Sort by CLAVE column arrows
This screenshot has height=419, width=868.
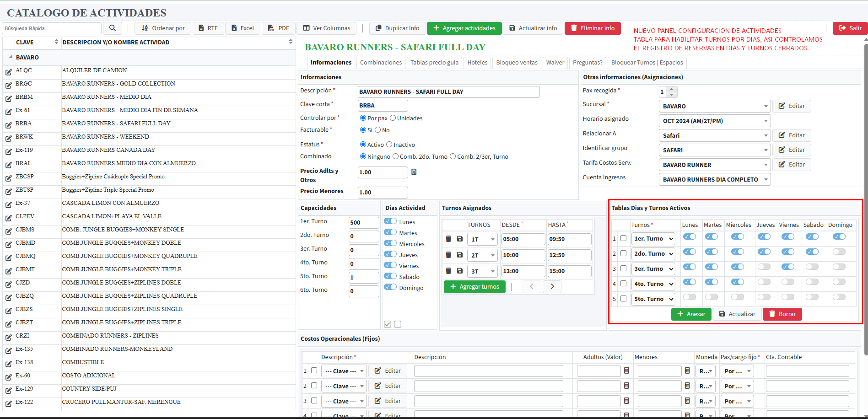pyautogui.click(x=56, y=42)
